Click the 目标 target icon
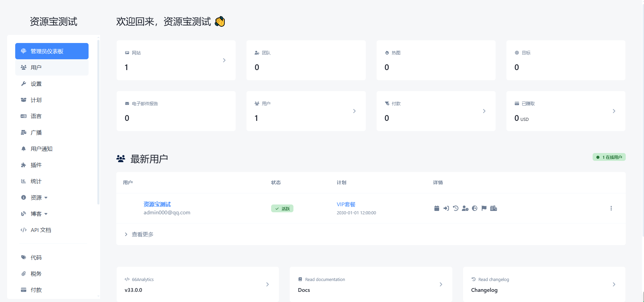This screenshot has width=644, height=302. [x=517, y=53]
